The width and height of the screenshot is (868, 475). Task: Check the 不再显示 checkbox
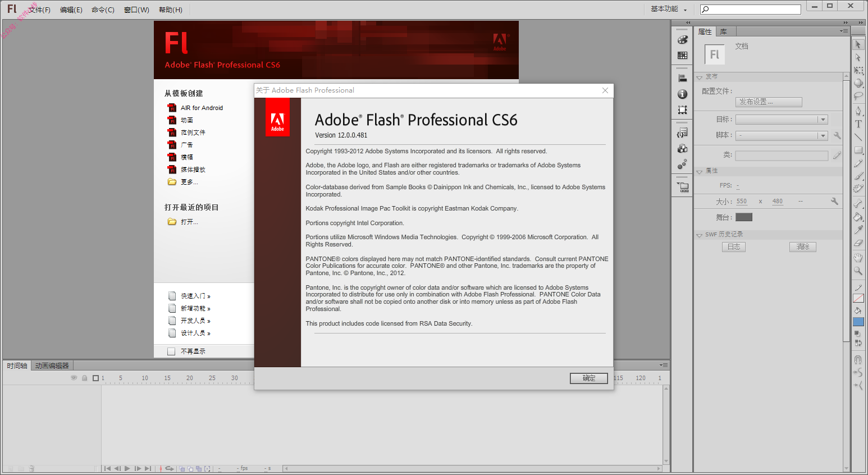(x=171, y=351)
